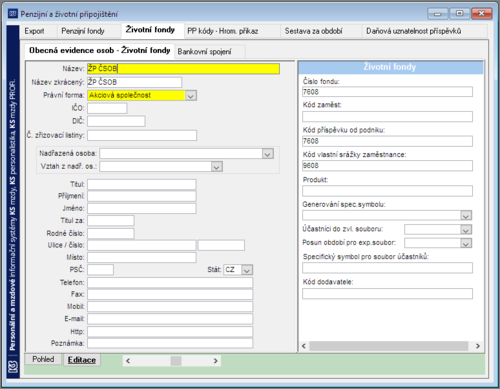Switch to the Pohled view tab
500x389 pixels.
[x=43, y=359]
